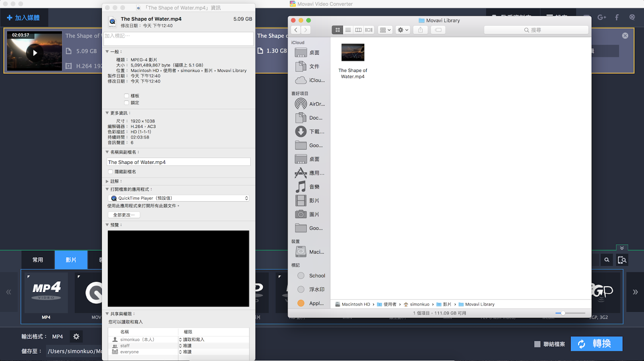Screen dimensions: 644x361
Task: Click the 全部更改 button
Action: (124, 215)
